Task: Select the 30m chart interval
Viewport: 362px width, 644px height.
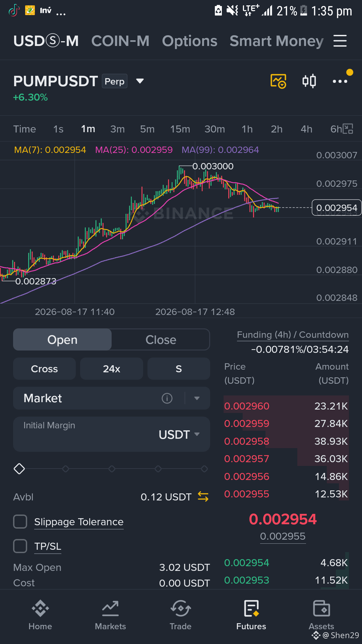Action: click(215, 129)
